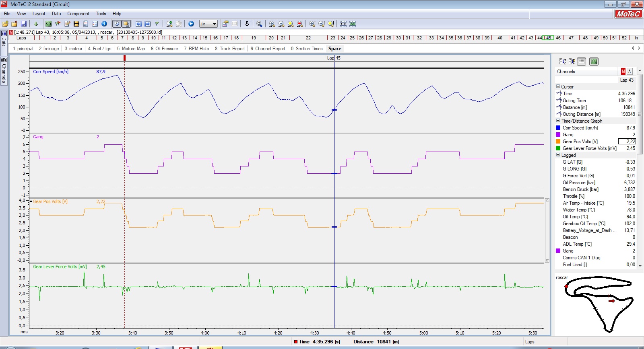Click the vertical zoom-in magnifier icon
The width and height of the screenshot is (644, 349).
tap(312, 24)
